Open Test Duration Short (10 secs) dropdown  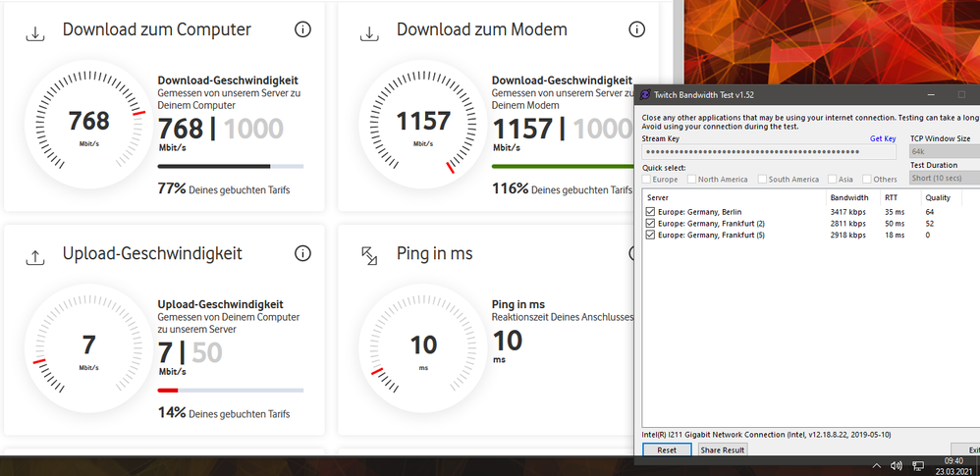[x=945, y=178]
